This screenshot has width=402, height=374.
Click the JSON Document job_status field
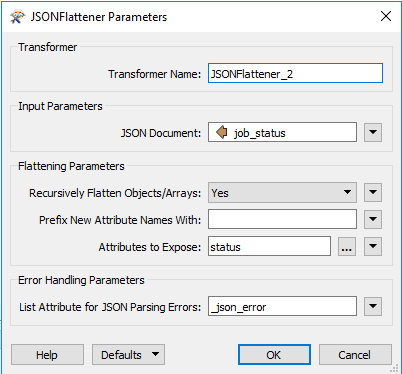click(x=282, y=132)
